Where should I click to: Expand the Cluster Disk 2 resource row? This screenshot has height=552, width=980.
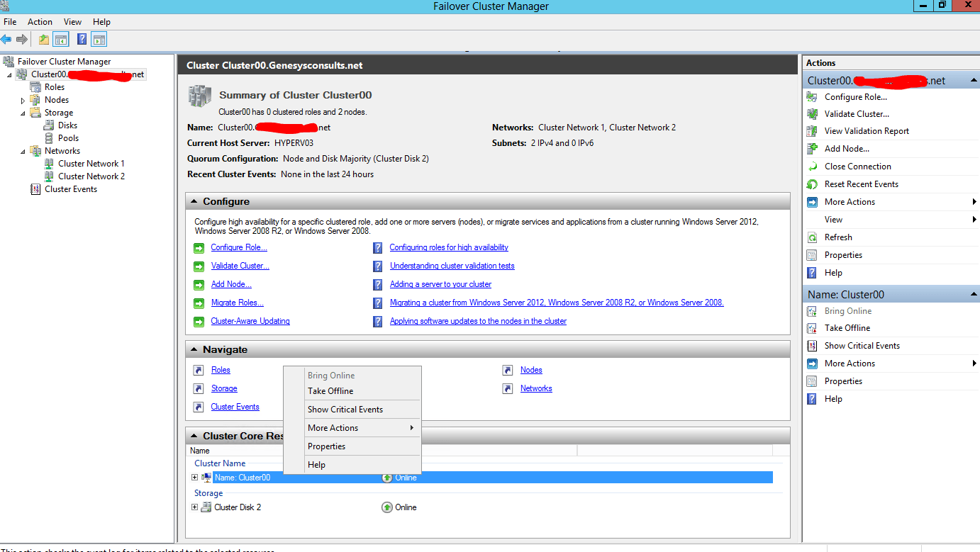pyautogui.click(x=195, y=507)
